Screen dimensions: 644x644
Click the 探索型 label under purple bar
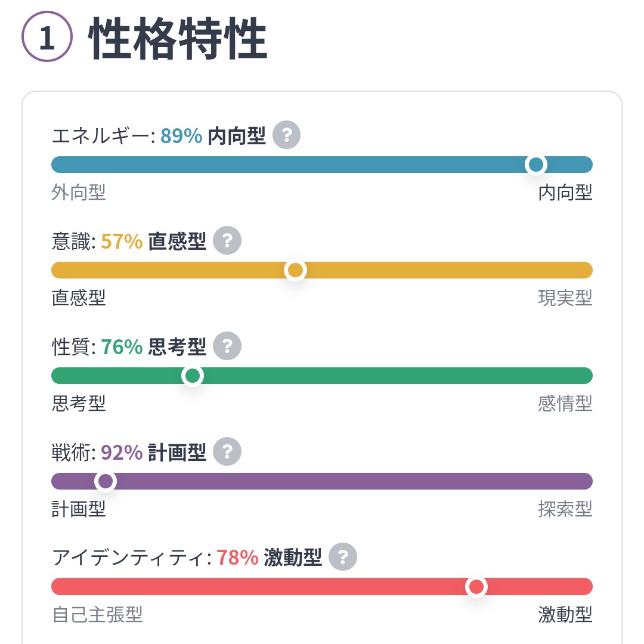coord(565,509)
